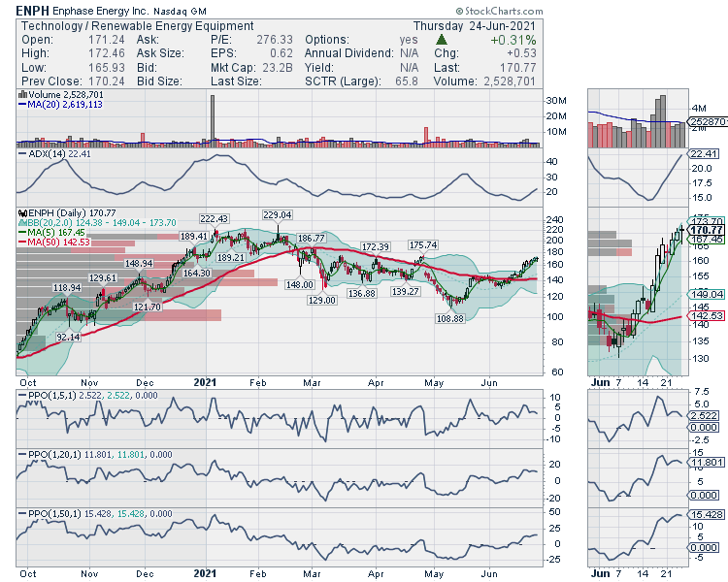Image resolution: width=728 pixels, height=582 pixels.
Task: Click the company name Enphase Energy Inc.
Action: click(101, 11)
